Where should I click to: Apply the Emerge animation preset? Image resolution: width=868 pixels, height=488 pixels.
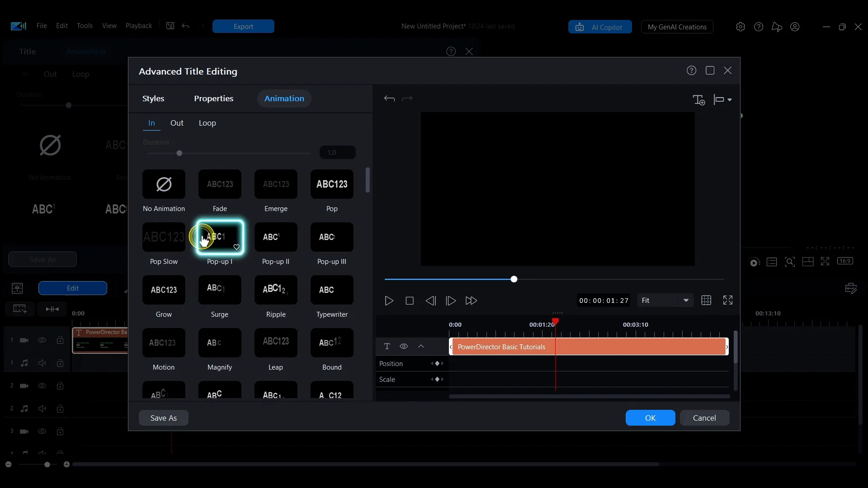click(276, 184)
